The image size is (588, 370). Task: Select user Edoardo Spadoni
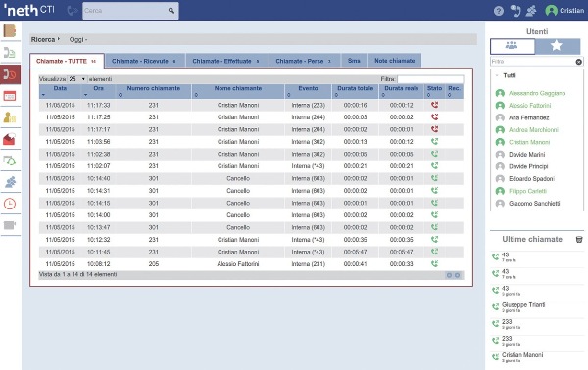click(x=531, y=179)
